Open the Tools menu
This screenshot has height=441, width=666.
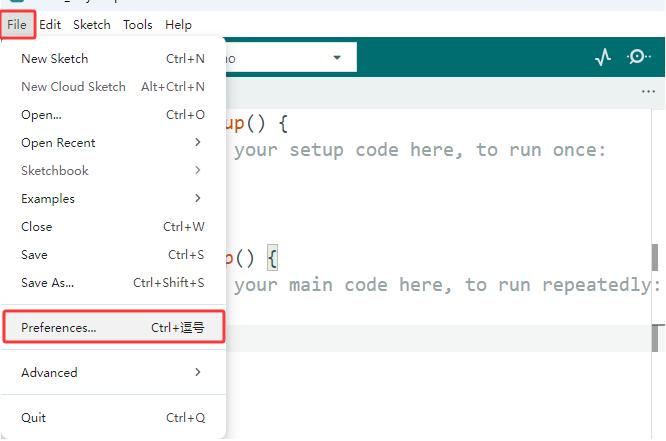click(138, 25)
